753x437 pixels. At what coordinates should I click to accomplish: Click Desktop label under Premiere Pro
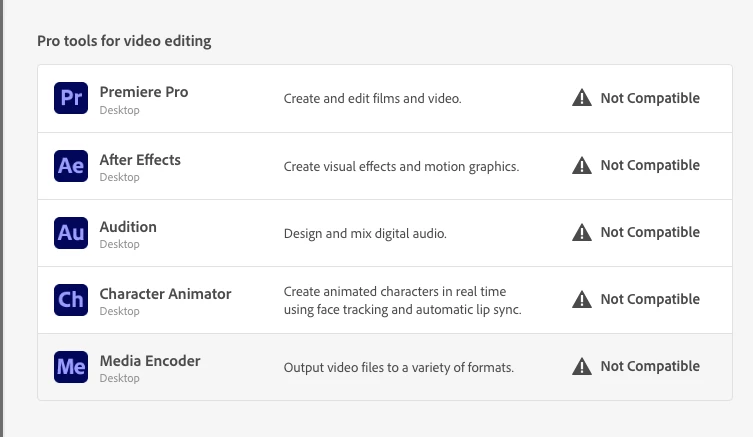pos(120,110)
